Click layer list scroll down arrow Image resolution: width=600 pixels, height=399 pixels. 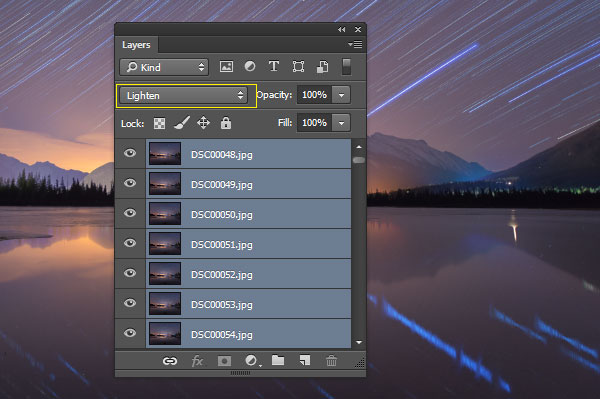359,342
